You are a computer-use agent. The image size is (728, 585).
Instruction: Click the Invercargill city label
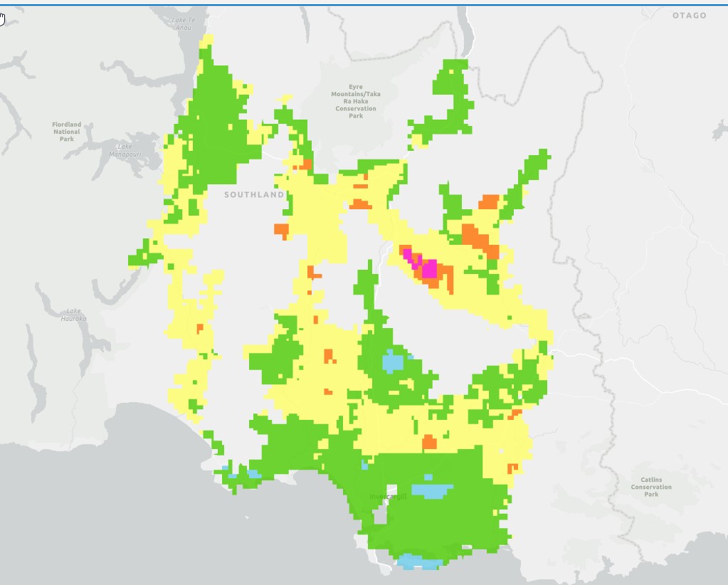[388, 496]
